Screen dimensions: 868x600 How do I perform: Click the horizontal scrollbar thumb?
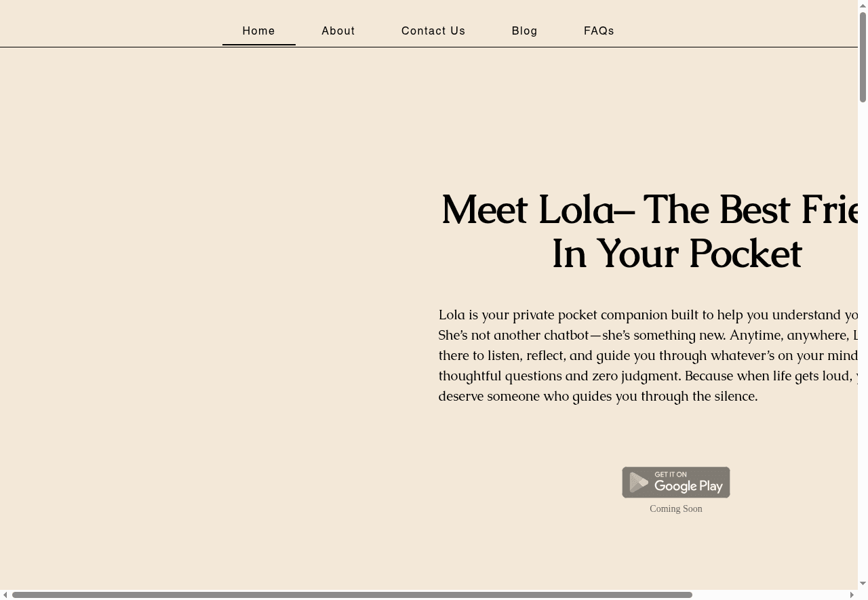[x=352, y=595]
